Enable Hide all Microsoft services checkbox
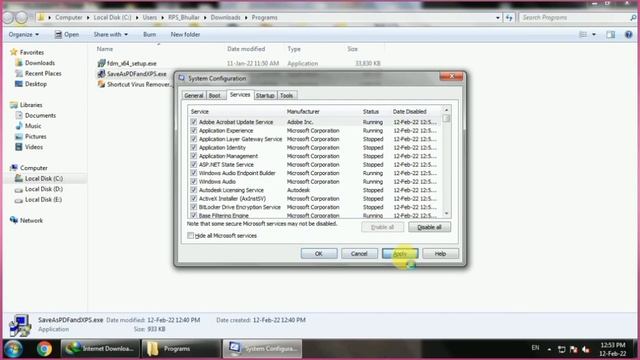Viewport: 640px width, 360px height. pyautogui.click(x=190, y=236)
